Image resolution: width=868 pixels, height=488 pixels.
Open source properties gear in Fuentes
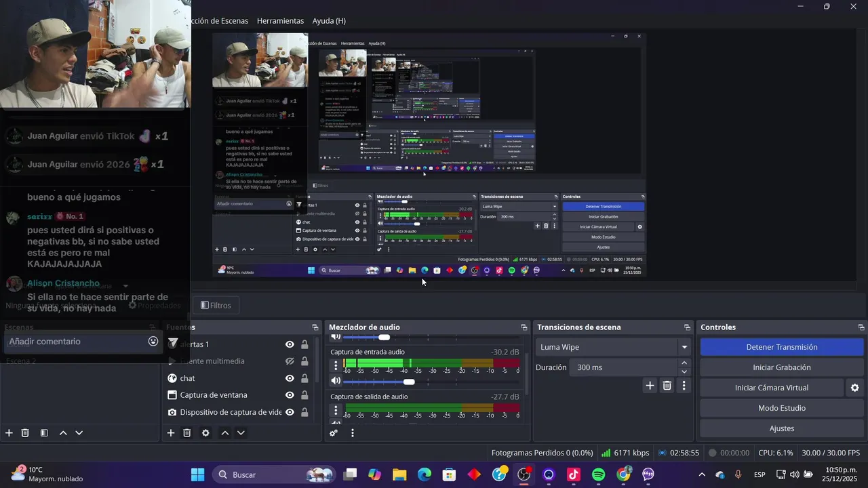[x=205, y=433]
